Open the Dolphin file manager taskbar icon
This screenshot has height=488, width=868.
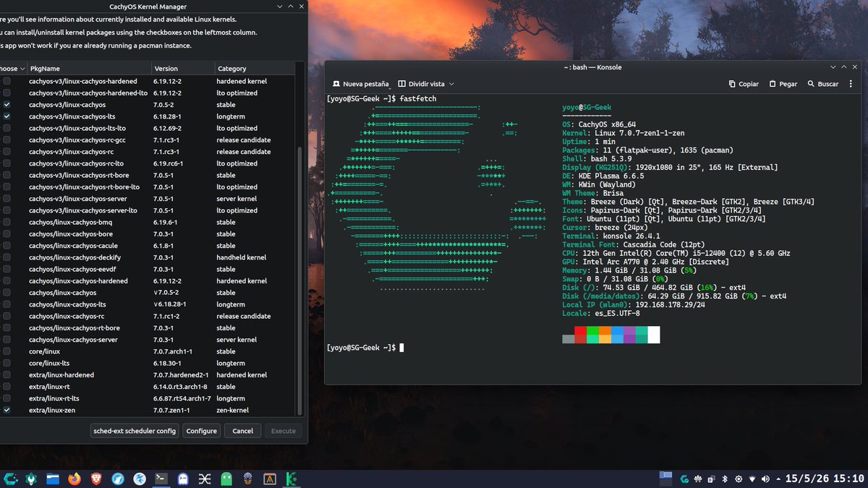coord(53,479)
